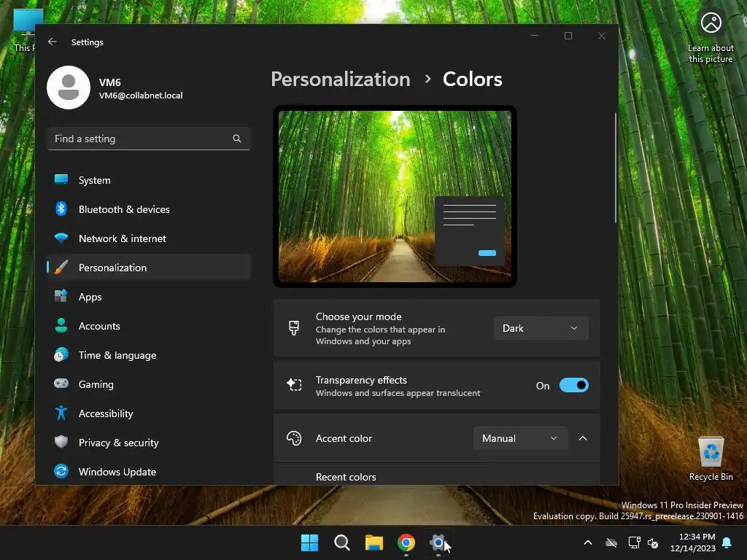747x560 pixels.
Task: Click the Colors page title
Action: 472,79
